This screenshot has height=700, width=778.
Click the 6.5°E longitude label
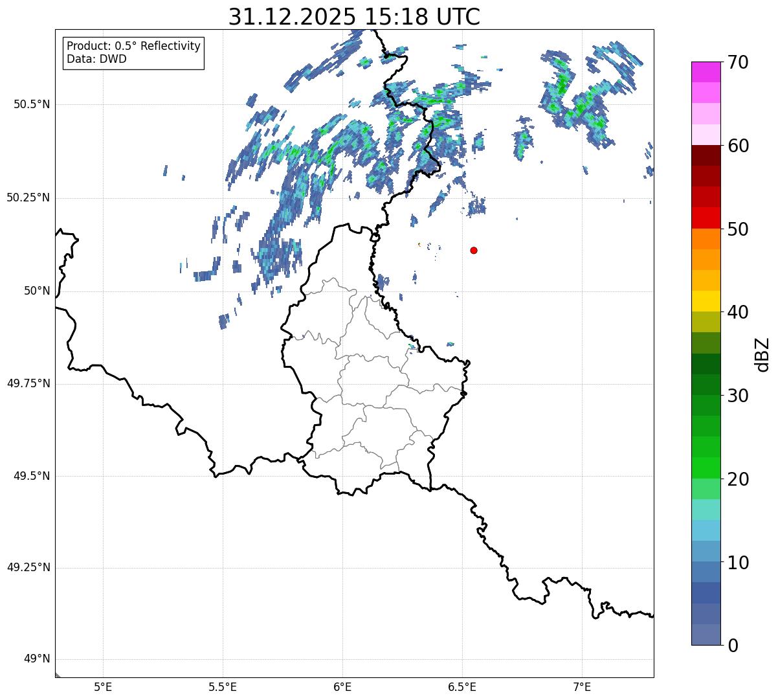[462, 686]
